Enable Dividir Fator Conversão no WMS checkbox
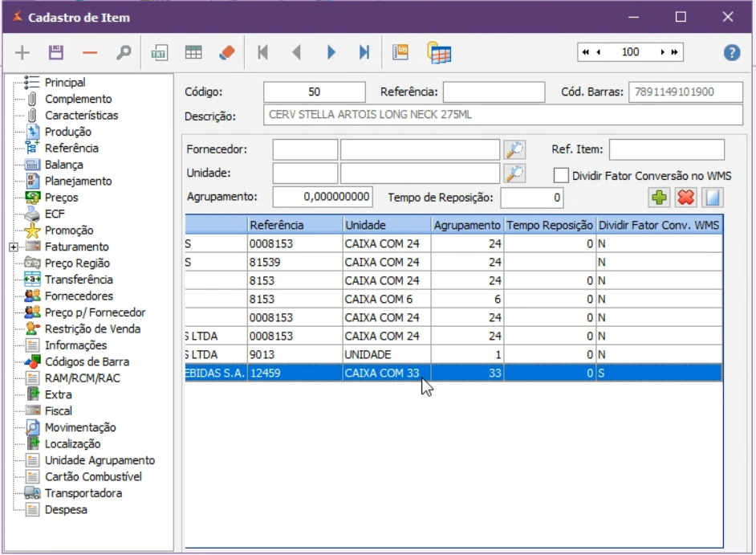The image size is (756, 555). pyautogui.click(x=561, y=175)
